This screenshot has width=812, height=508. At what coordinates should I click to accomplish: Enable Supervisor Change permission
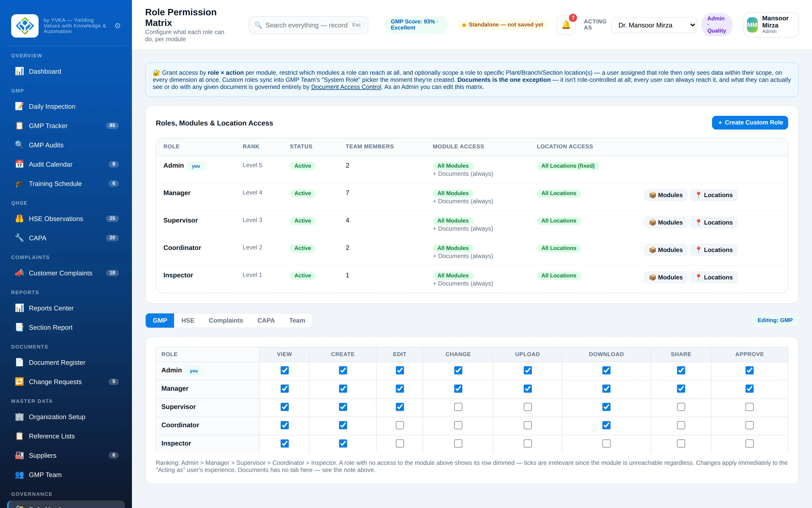point(458,407)
